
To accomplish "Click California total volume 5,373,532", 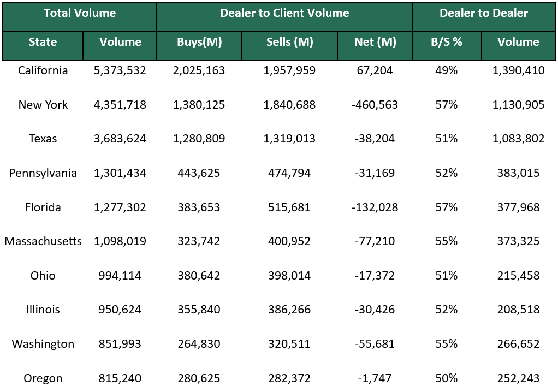I will [120, 70].
